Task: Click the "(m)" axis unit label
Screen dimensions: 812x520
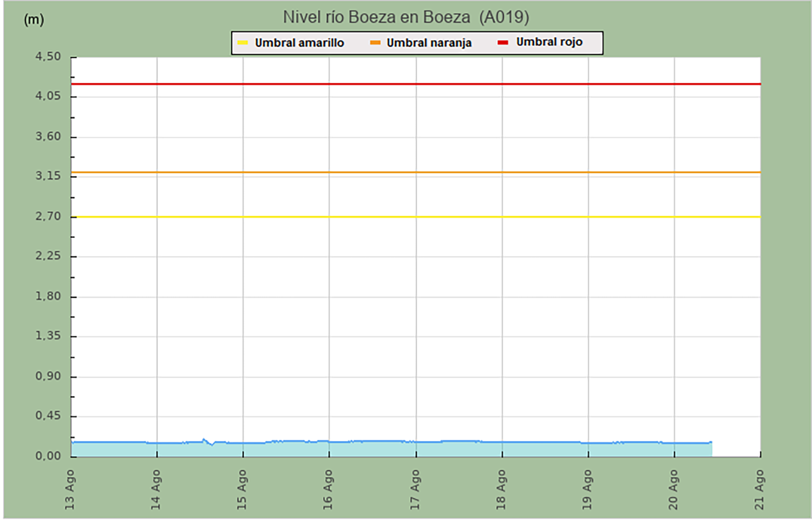Action: coord(34,19)
